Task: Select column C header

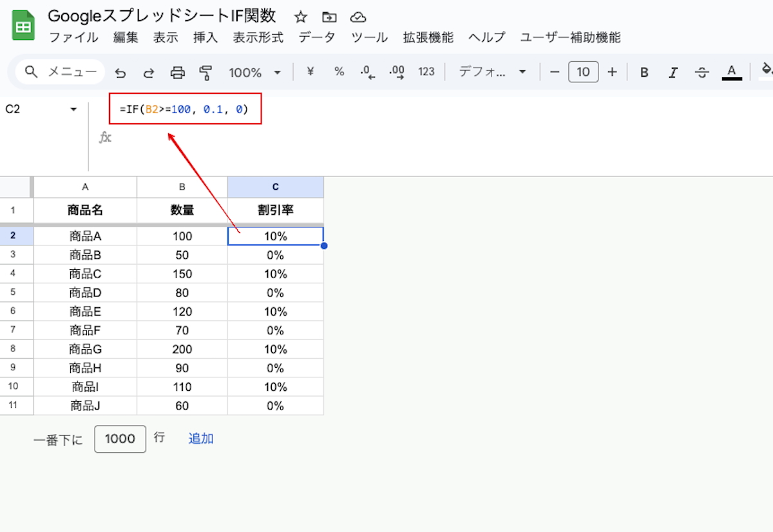Action: pos(276,187)
